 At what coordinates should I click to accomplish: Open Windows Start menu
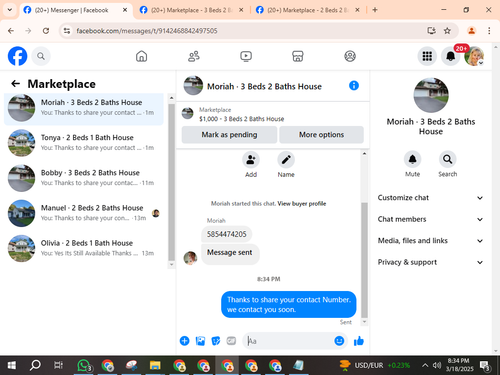[x=12, y=365]
